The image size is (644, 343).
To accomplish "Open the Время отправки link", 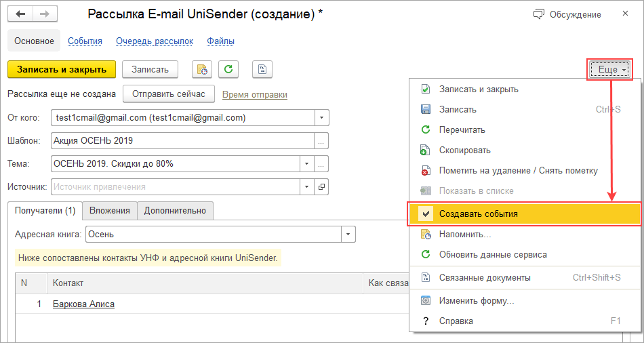I will click(x=255, y=95).
